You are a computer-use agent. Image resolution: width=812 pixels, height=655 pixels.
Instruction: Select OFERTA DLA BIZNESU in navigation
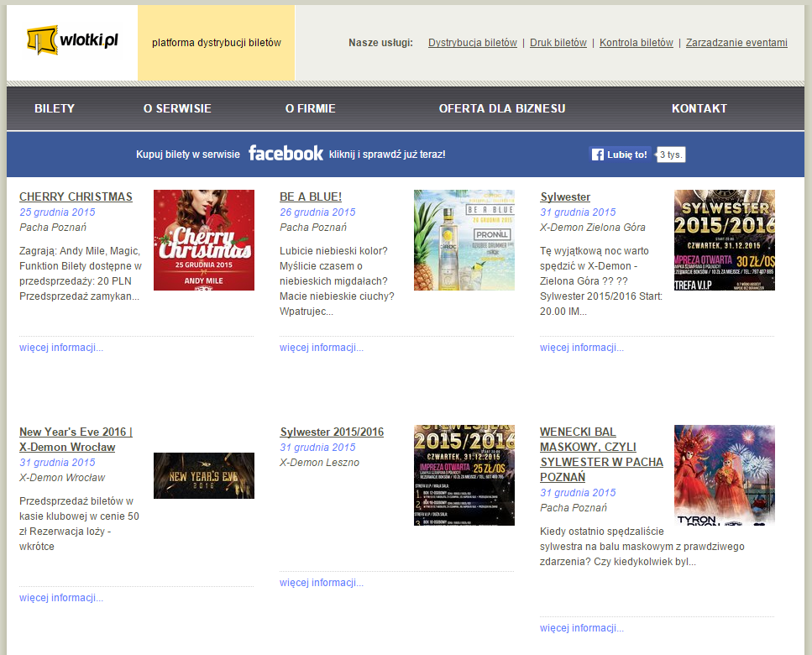(501, 108)
